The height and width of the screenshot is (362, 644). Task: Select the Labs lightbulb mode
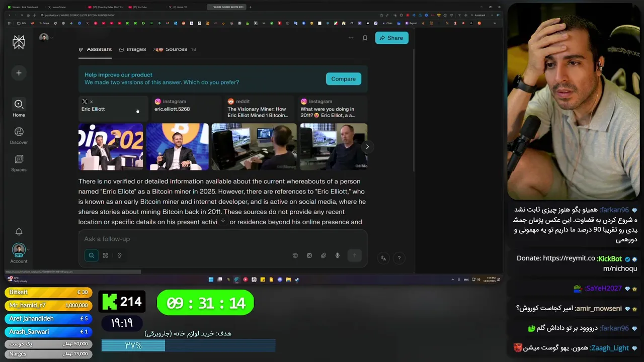pos(119,255)
